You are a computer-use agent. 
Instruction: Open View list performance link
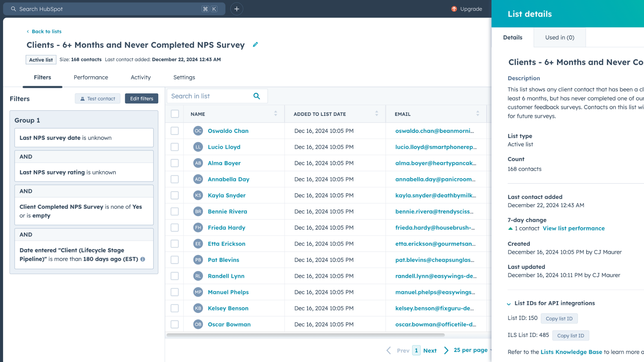[574, 228]
